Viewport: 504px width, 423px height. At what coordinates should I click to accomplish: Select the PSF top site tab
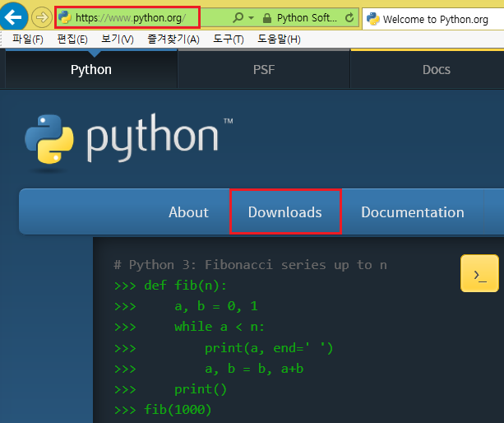click(264, 69)
